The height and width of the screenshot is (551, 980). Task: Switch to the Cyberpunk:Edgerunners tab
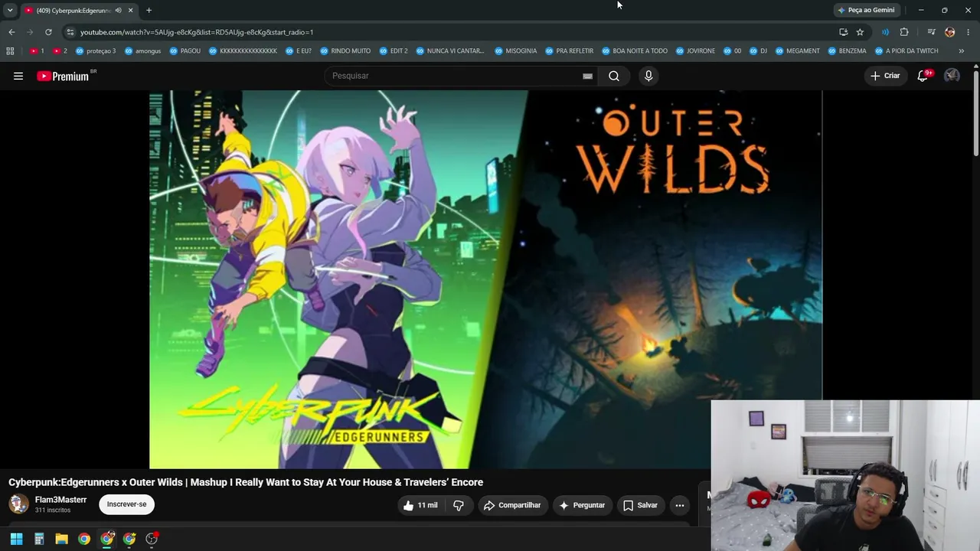(78, 11)
